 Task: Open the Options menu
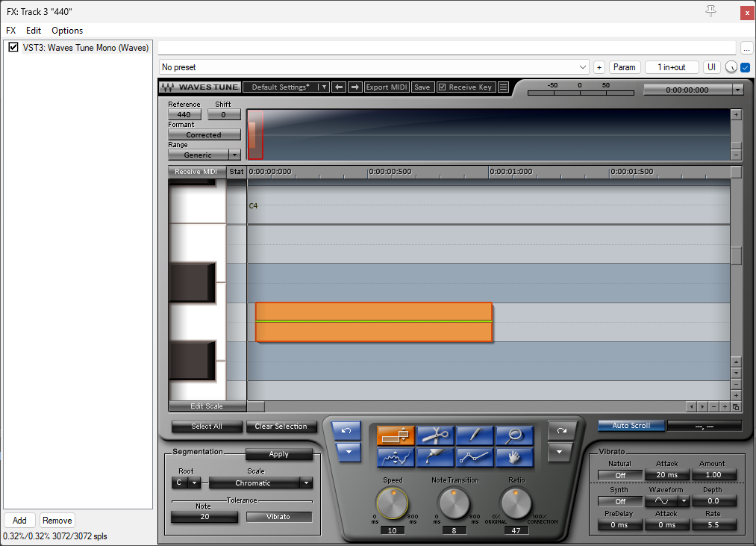67,31
